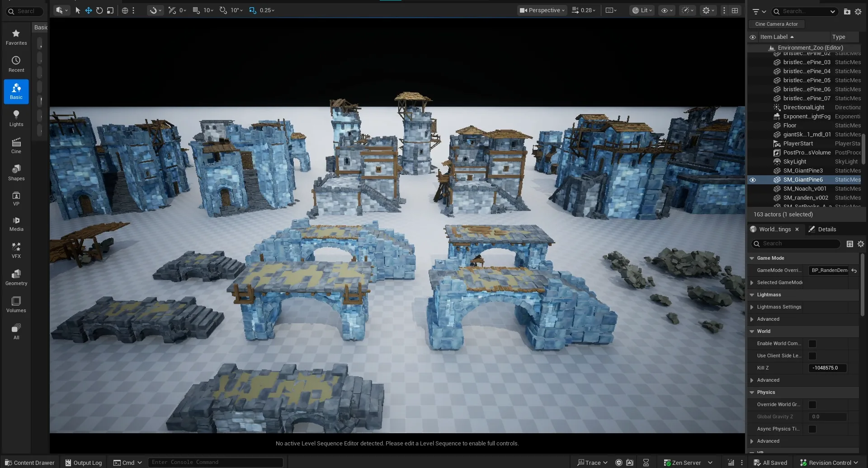
Task: Open Cine category in Place Actors
Action: coord(16,146)
